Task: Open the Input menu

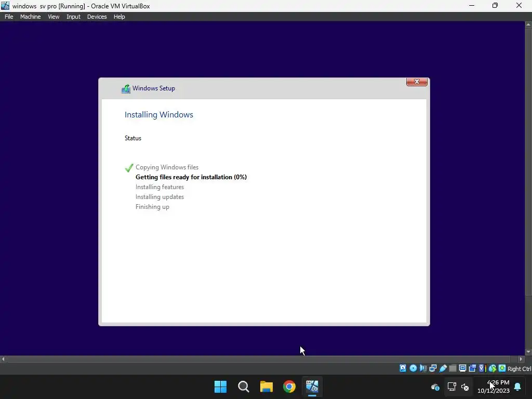Action: click(73, 17)
